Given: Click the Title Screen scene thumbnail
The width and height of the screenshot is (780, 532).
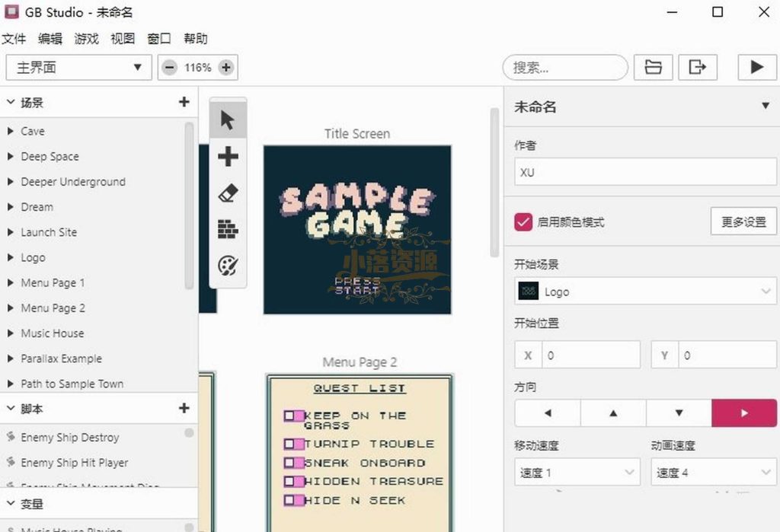Looking at the screenshot, I should click(357, 230).
